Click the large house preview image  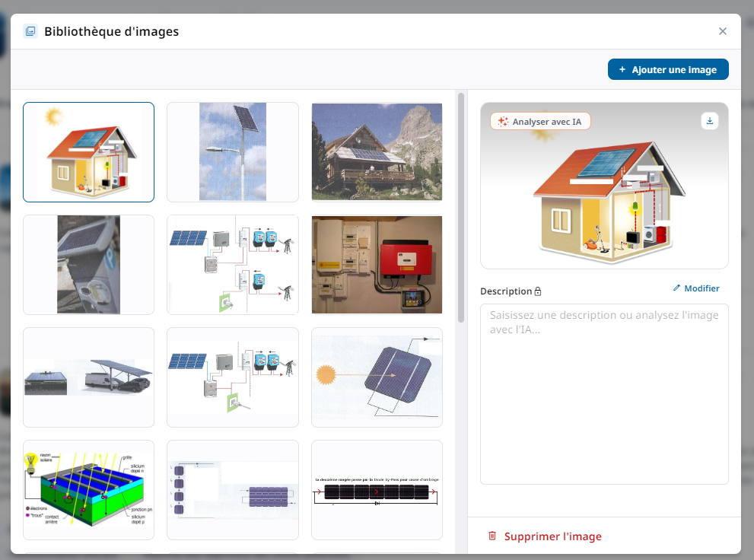pos(604,186)
